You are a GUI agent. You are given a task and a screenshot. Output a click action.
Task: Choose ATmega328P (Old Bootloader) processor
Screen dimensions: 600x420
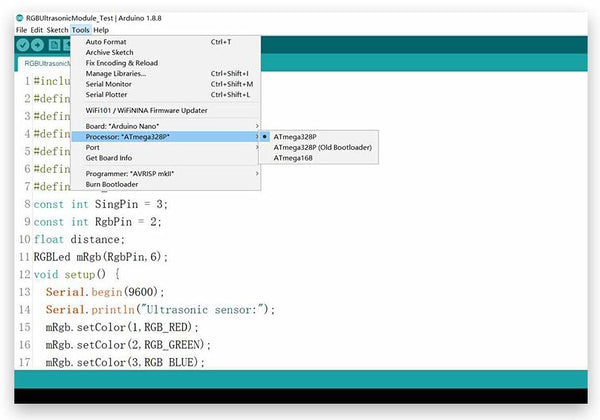[x=321, y=147]
